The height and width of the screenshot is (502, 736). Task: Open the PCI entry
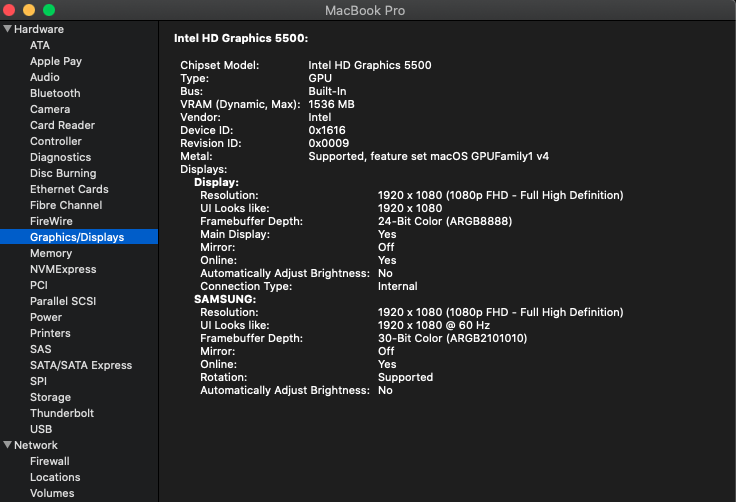38,285
